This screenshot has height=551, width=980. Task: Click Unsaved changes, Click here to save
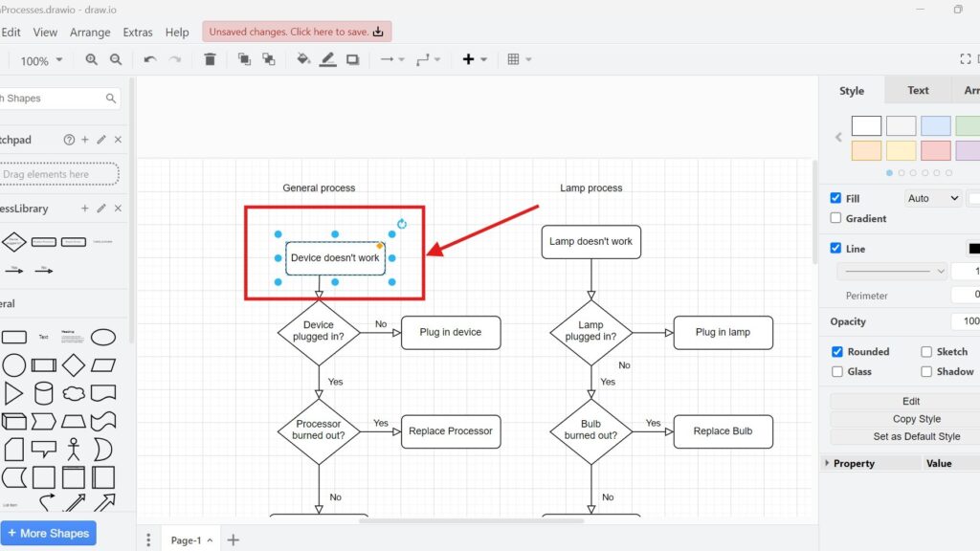[297, 31]
